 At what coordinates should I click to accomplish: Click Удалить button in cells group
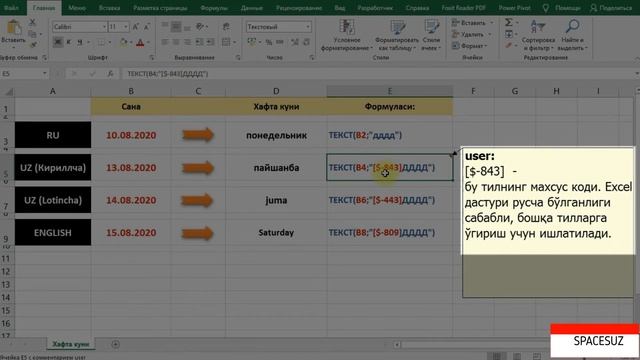point(471,35)
